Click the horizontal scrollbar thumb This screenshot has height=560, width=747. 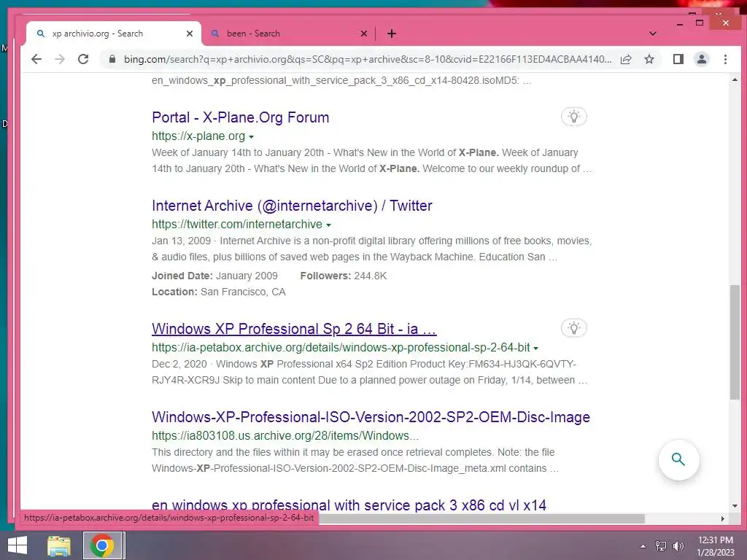tap(481, 518)
